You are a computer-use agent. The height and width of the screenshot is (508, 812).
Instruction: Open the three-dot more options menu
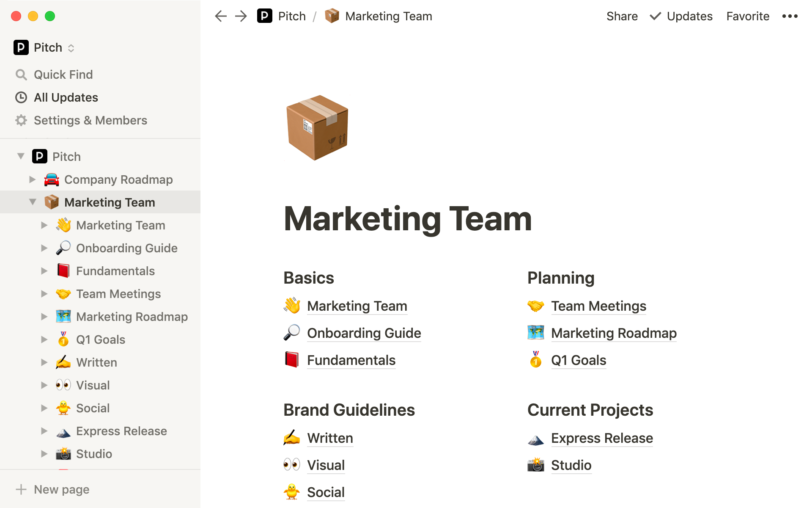click(x=790, y=17)
